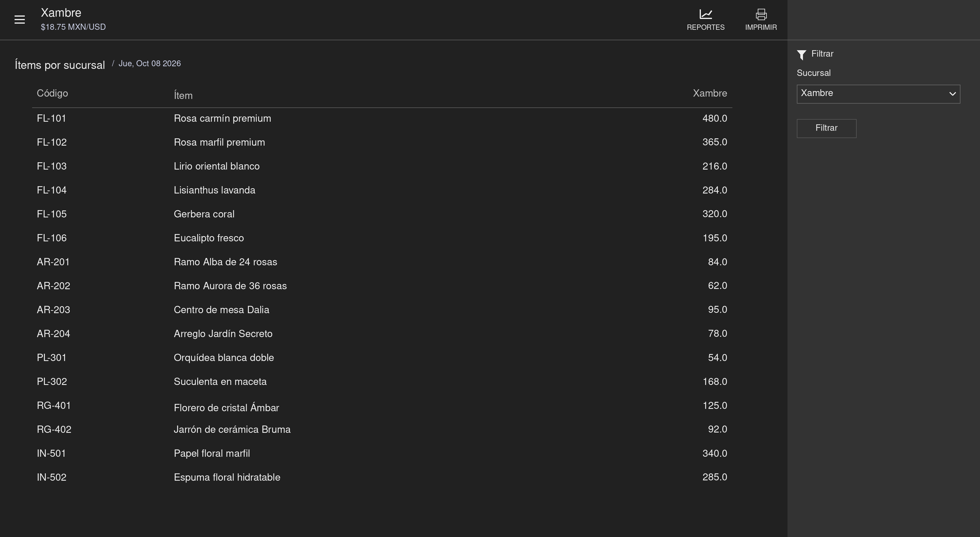Select the Gerbera coral item
980x537 pixels.
(x=204, y=214)
